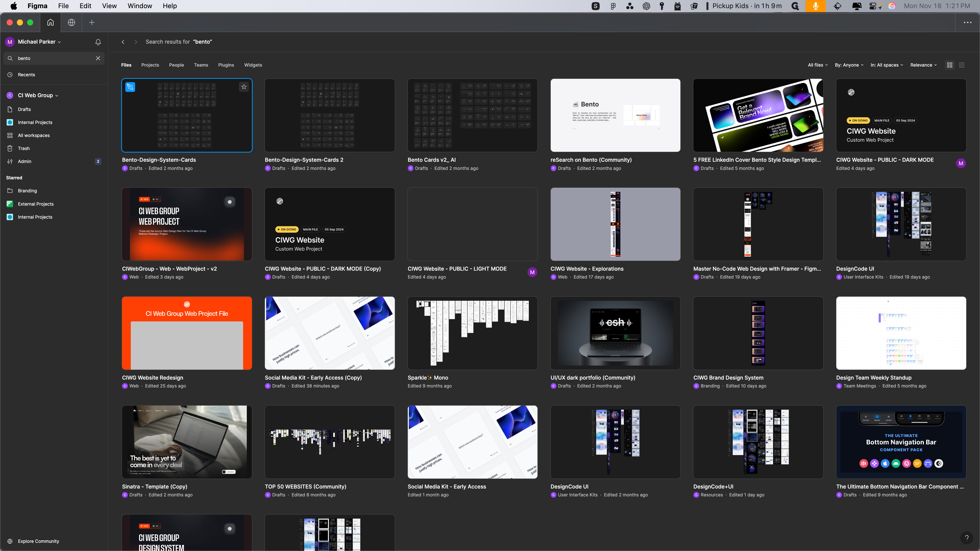The width and height of the screenshot is (980, 551).
Task: Select the Projects tab
Action: (150, 65)
